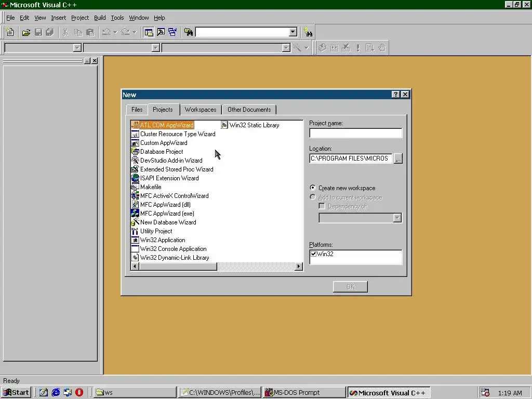Click the Location path input field
The image size is (532, 399).
coord(351,158)
